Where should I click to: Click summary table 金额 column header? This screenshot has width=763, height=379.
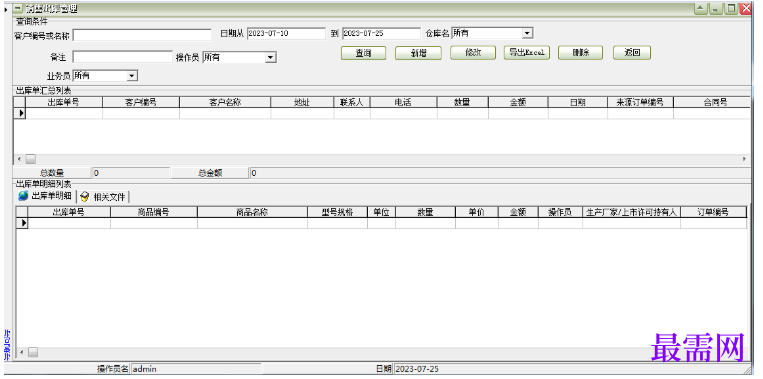pos(518,102)
